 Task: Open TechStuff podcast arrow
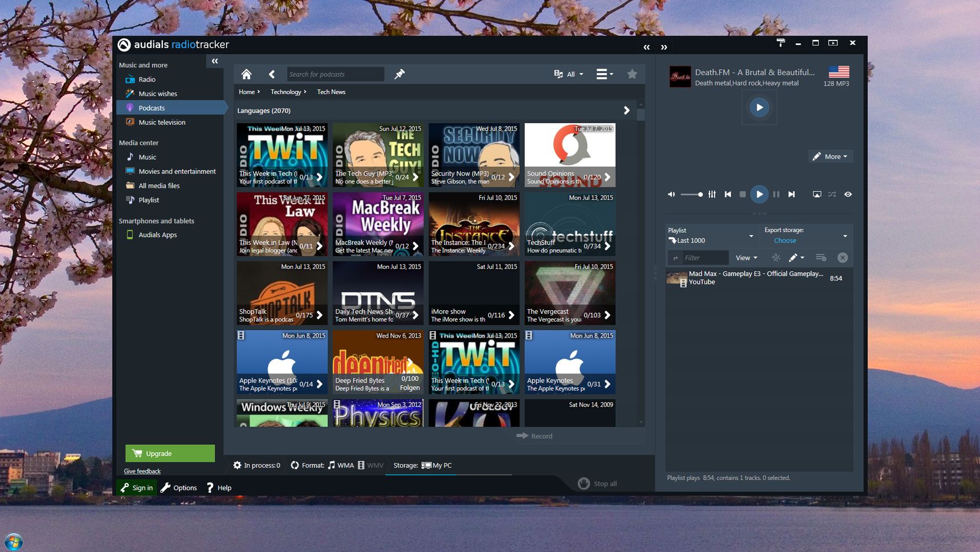tap(607, 246)
